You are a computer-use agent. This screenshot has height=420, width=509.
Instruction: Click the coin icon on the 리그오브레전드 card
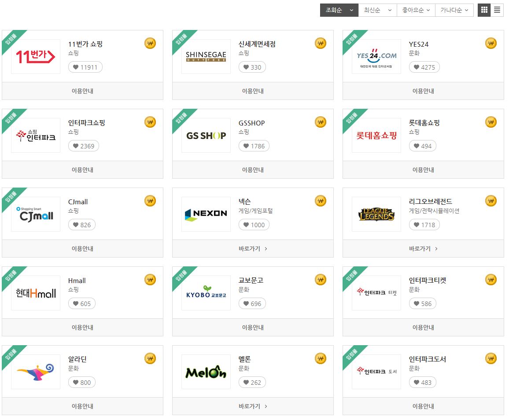pos(491,201)
